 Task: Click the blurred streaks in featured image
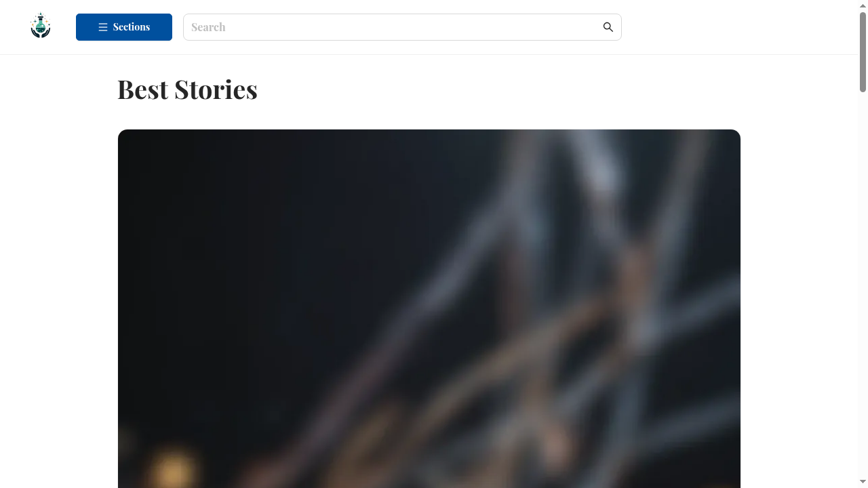click(542, 305)
